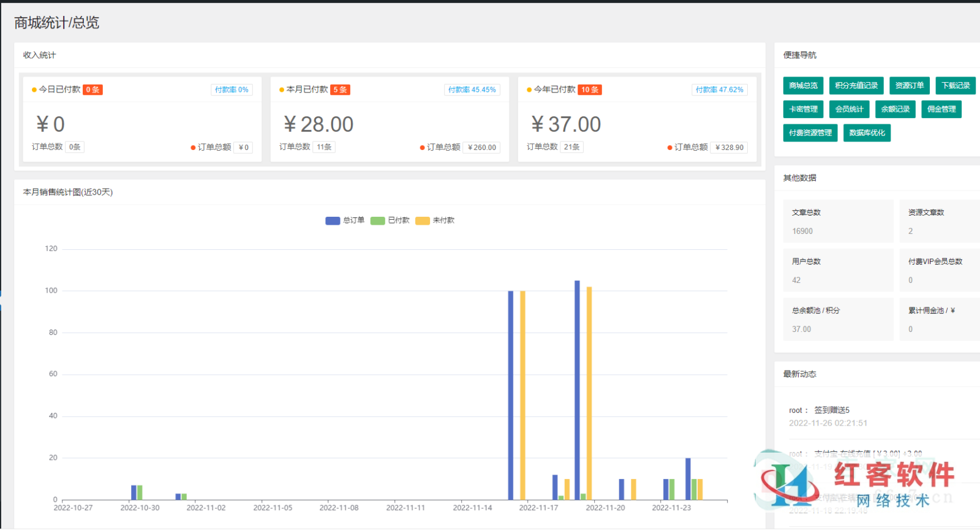Image resolution: width=980 pixels, height=531 pixels.
Task: Click the 文章总数 16900 data card
Action: (838, 222)
